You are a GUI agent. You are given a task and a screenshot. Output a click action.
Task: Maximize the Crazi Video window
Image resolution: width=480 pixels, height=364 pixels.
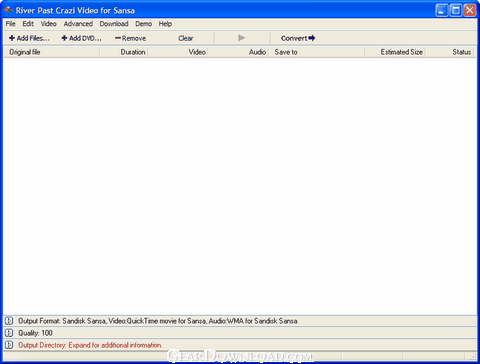456,10
